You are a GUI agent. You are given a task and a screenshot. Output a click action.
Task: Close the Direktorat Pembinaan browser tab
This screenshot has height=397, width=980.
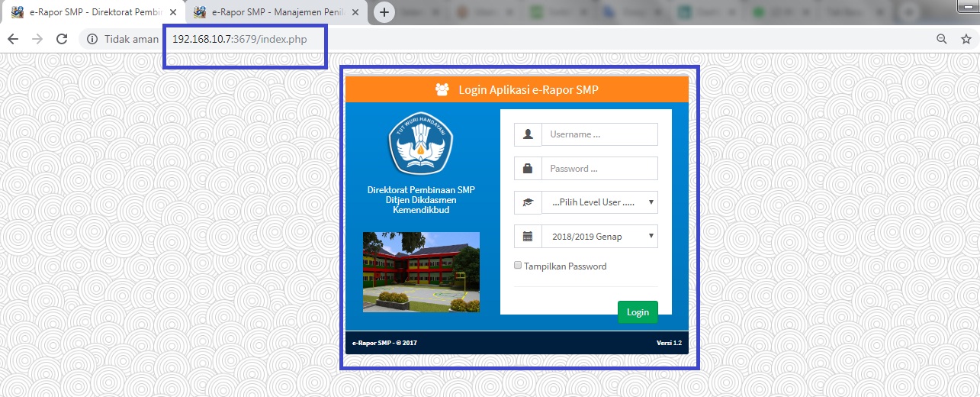click(173, 12)
